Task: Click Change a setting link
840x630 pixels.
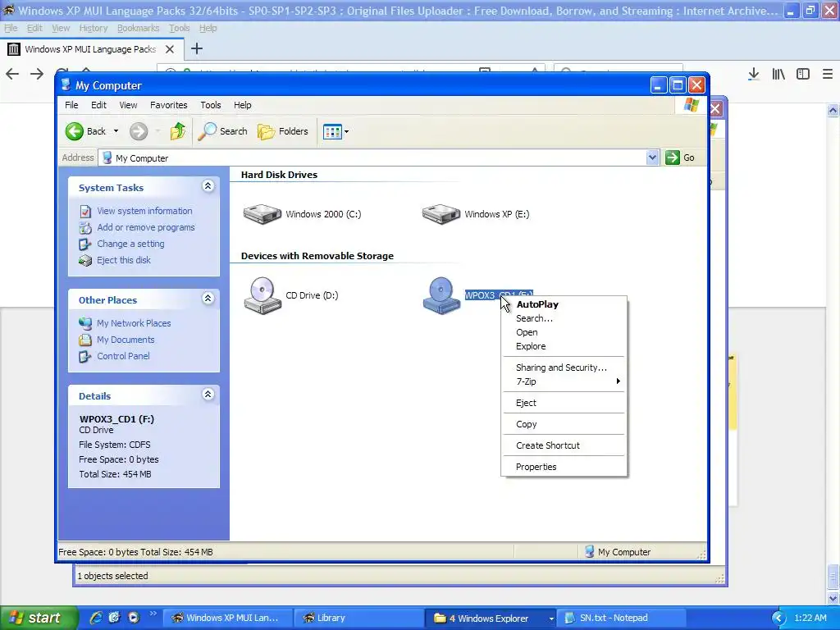Action: click(130, 244)
